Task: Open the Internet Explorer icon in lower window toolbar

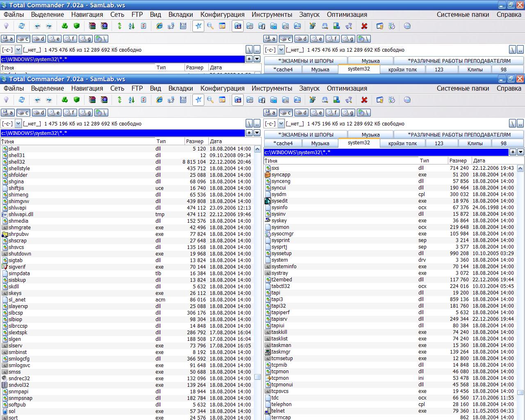Action: (160, 100)
